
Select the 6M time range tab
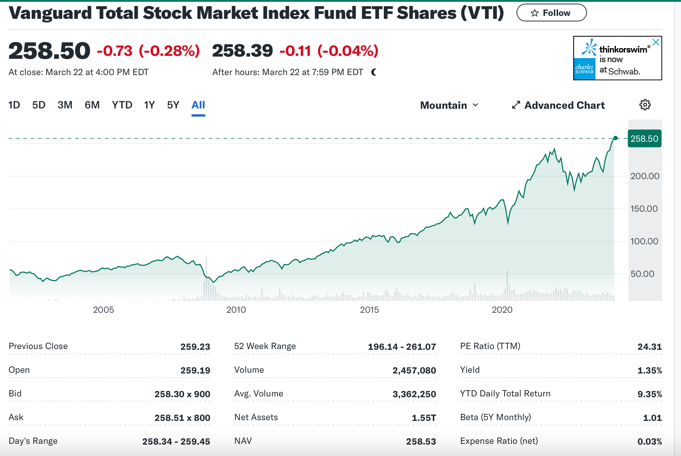[x=92, y=105]
